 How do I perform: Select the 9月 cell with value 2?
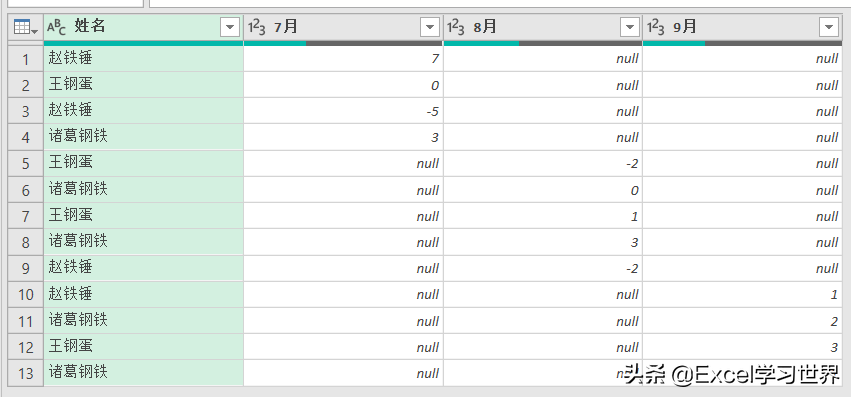click(742, 321)
